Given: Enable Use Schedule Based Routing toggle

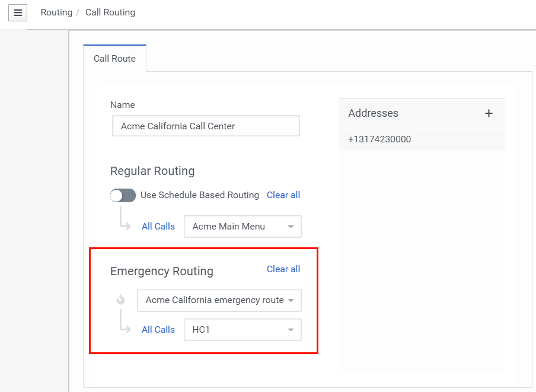Looking at the screenshot, I should point(123,195).
